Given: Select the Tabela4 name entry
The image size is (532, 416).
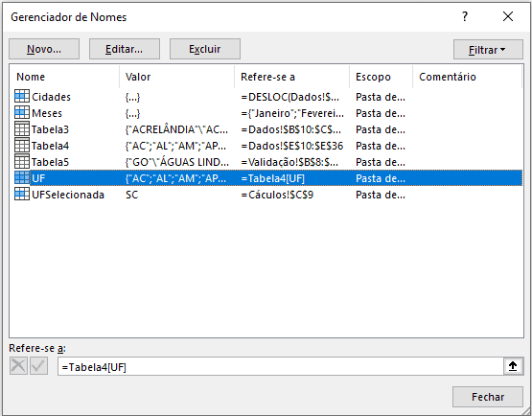Looking at the screenshot, I should 50,146.
